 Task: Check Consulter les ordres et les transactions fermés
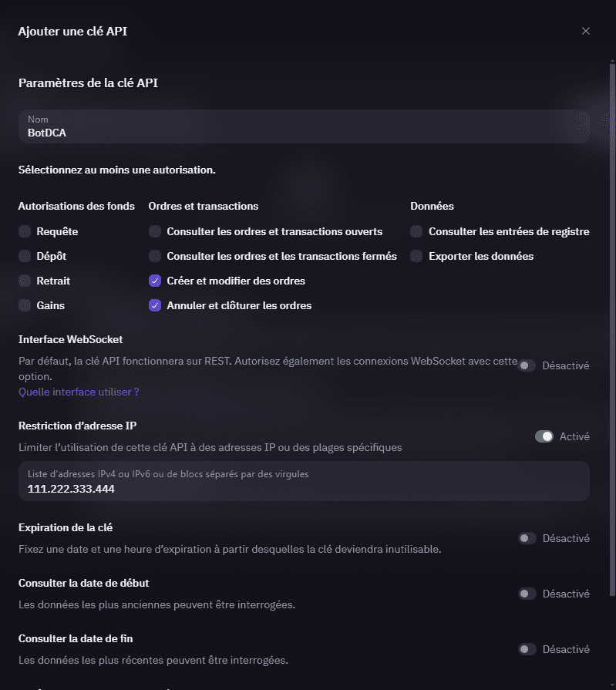coord(155,256)
